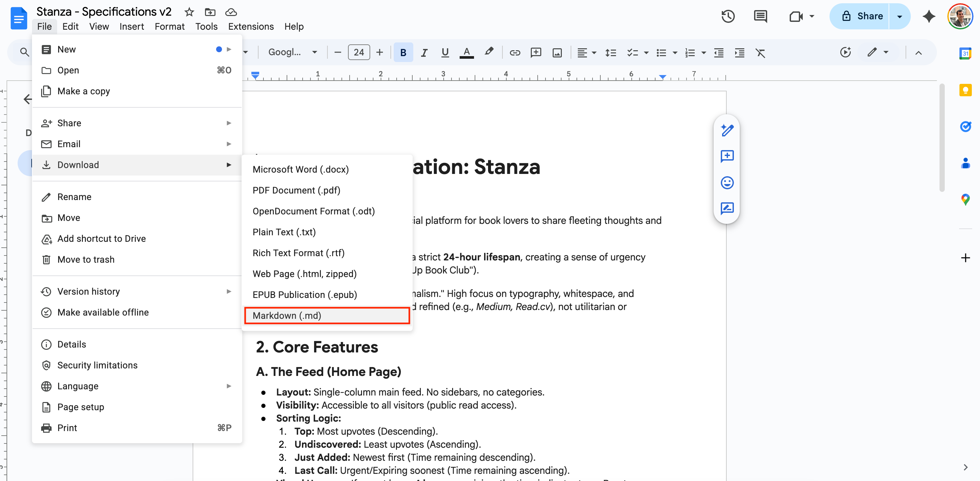
Task: Click the clear formatting icon
Action: click(760, 53)
